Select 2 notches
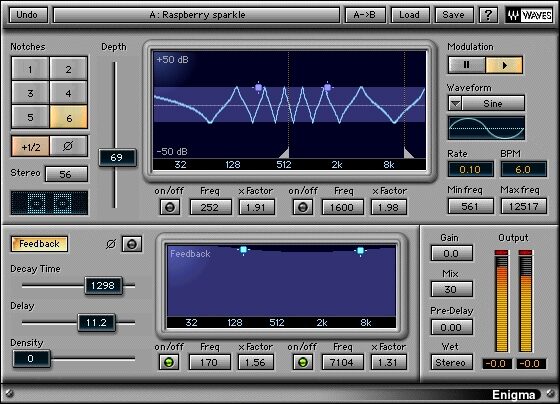 pos(68,69)
